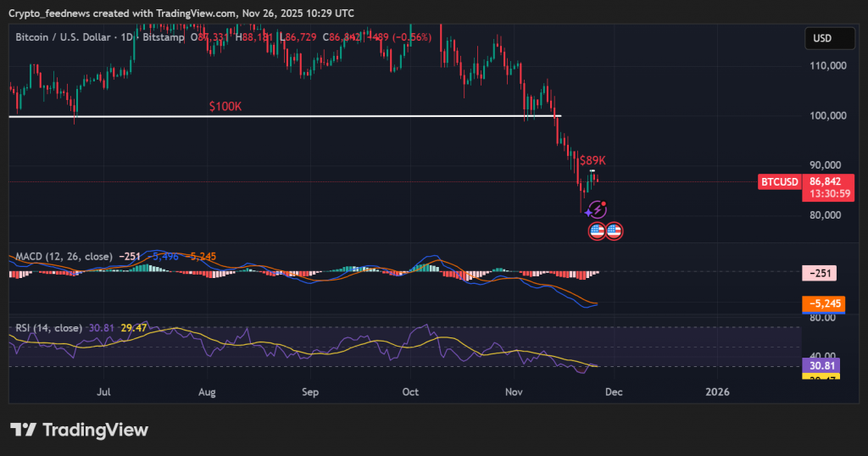Viewport: 868px width, 456px height.
Task: Select the $100K text annotation
Action: [x=225, y=107]
